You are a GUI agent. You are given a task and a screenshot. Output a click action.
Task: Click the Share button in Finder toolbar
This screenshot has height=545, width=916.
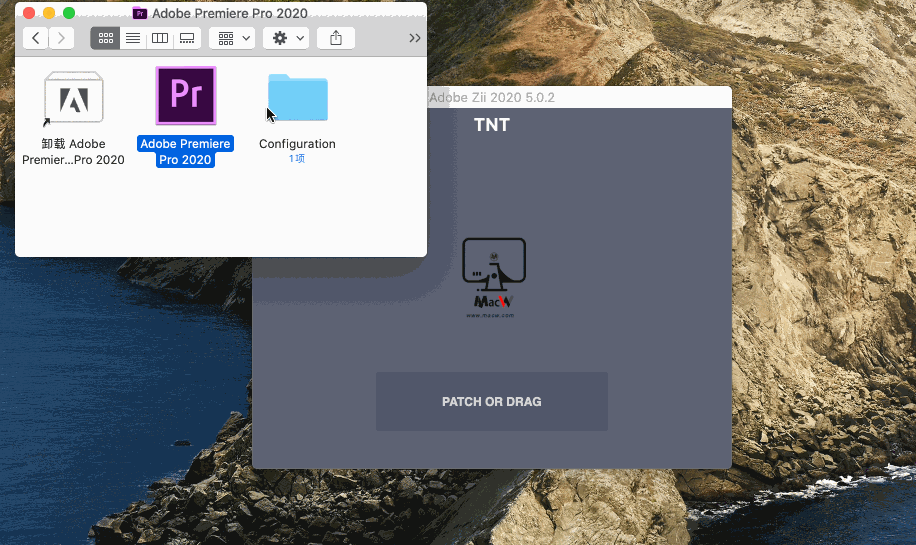pyautogui.click(x=336, y=38)
